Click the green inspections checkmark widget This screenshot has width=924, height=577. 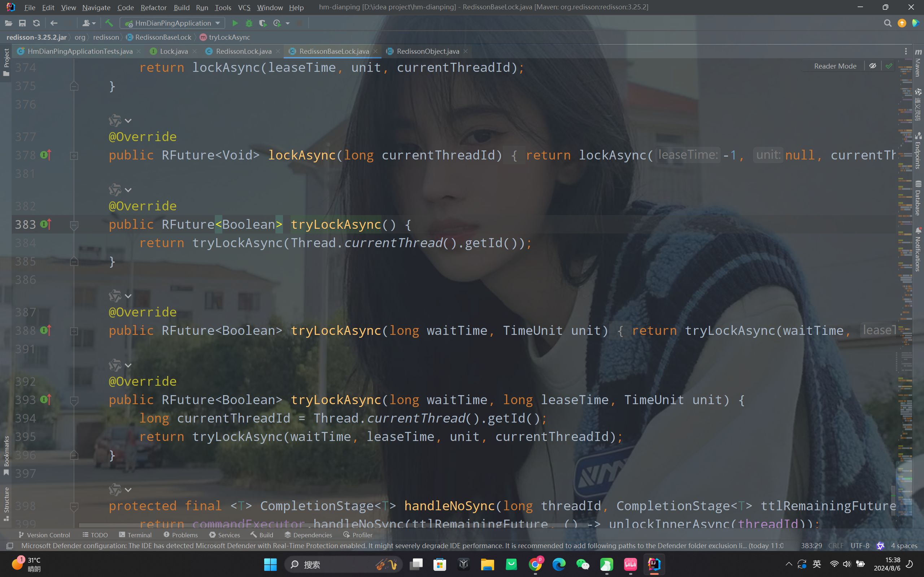(889, 66)
